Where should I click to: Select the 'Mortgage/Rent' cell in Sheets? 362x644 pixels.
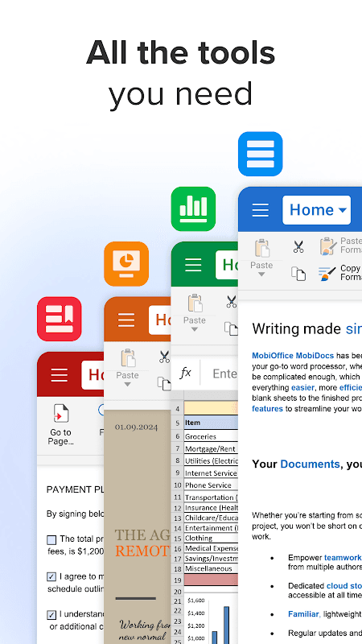click(x=211, y=448)
